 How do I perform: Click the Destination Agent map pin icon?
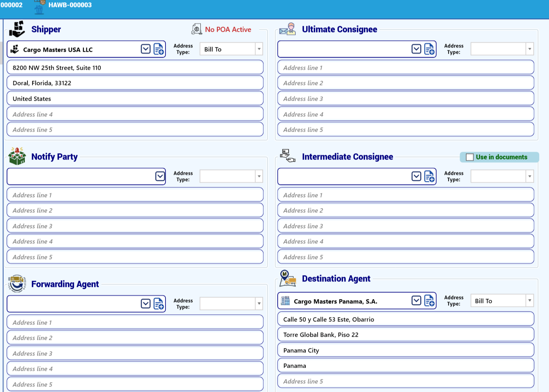pyautogui.click(x=287, y=278)
